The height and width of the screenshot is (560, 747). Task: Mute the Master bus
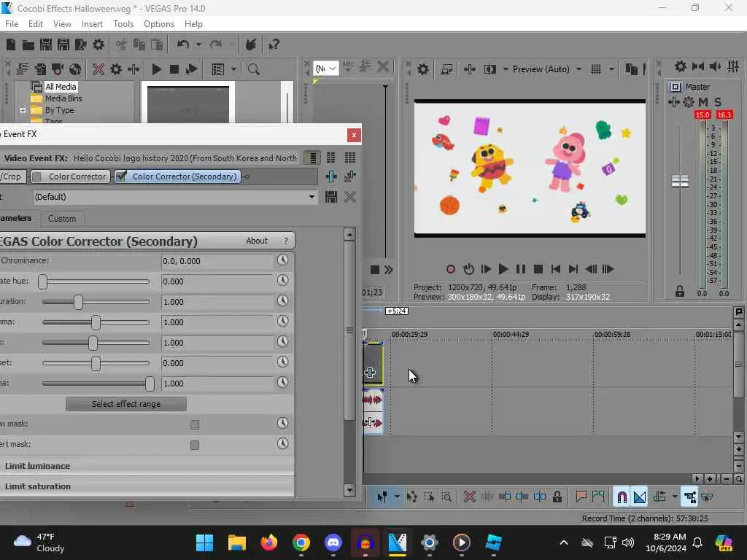pos(703,102)
